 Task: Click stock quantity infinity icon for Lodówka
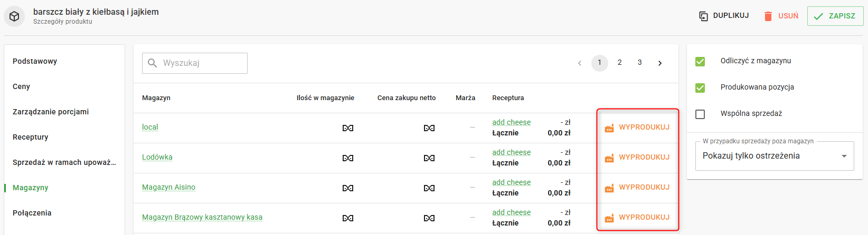click(348, 158)
